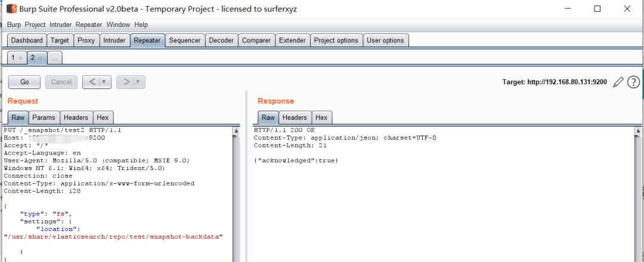Switch to the Decoder tab
This screenshot has height=262, width=644.
pyautogui.click(x=221, y=41)
